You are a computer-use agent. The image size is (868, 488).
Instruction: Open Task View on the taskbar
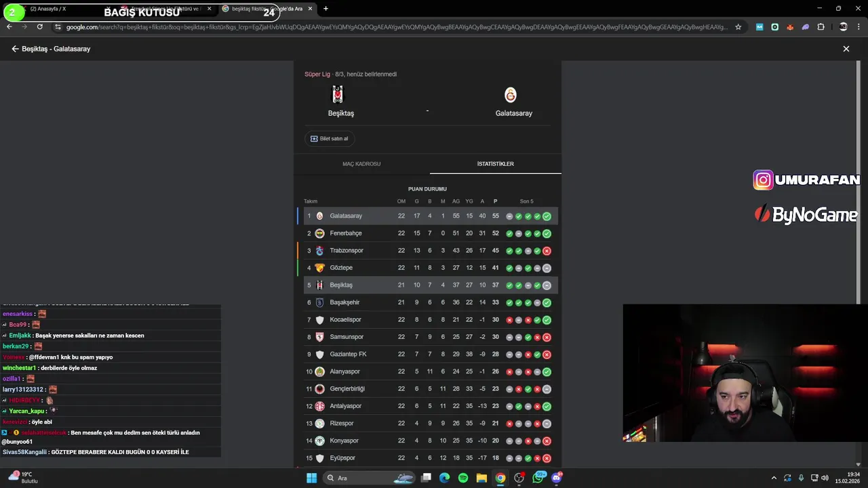point(426,478)
